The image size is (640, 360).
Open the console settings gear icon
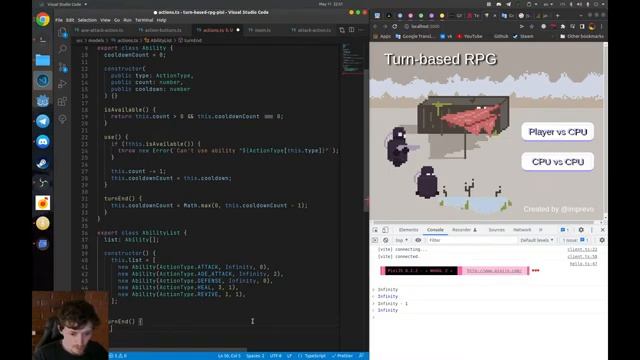(x=602, y=240)
